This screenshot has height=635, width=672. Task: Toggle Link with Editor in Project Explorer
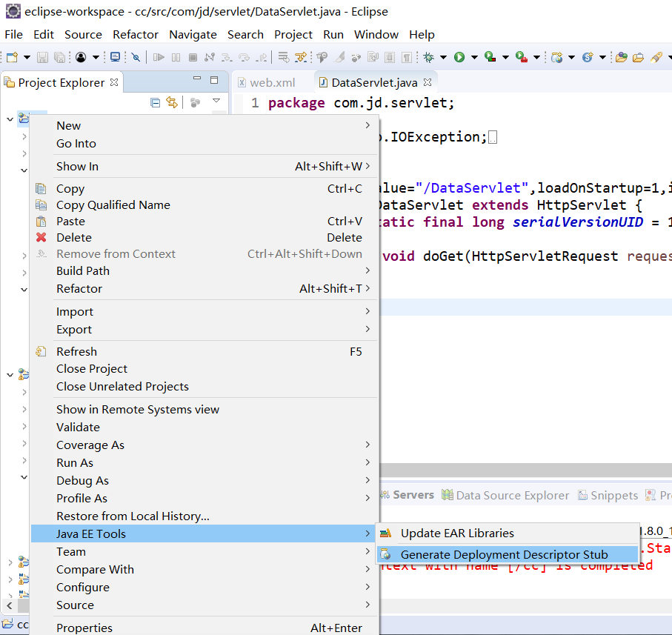tap(172, 102)
